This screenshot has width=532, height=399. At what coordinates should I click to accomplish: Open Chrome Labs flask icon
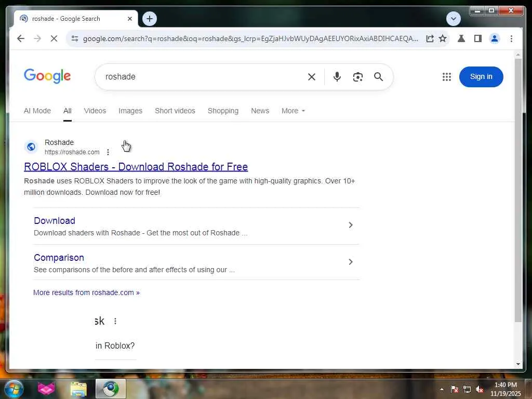[x=461, y=38]
